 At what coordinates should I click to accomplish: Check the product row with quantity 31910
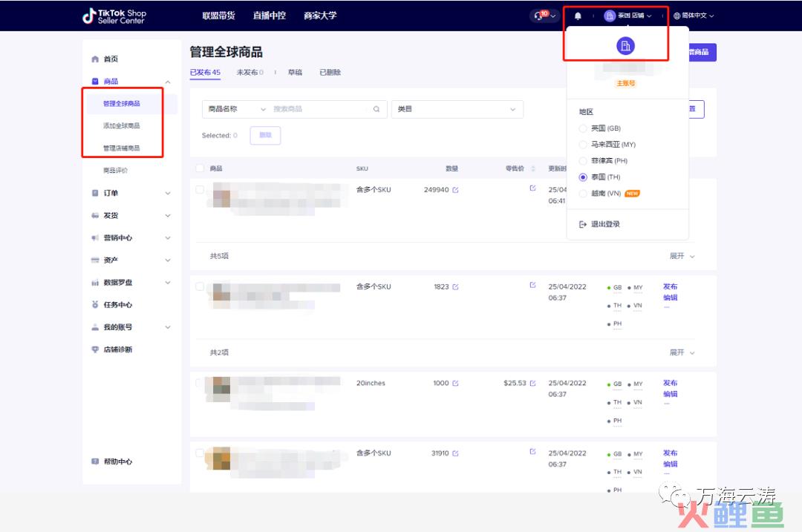(200, 453)
